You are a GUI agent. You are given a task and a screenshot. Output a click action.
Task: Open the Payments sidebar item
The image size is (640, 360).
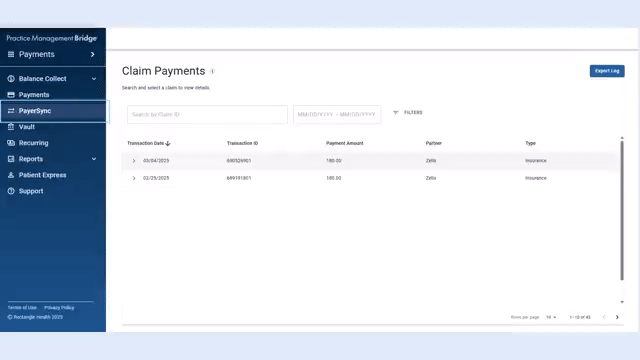click(34, 95)
